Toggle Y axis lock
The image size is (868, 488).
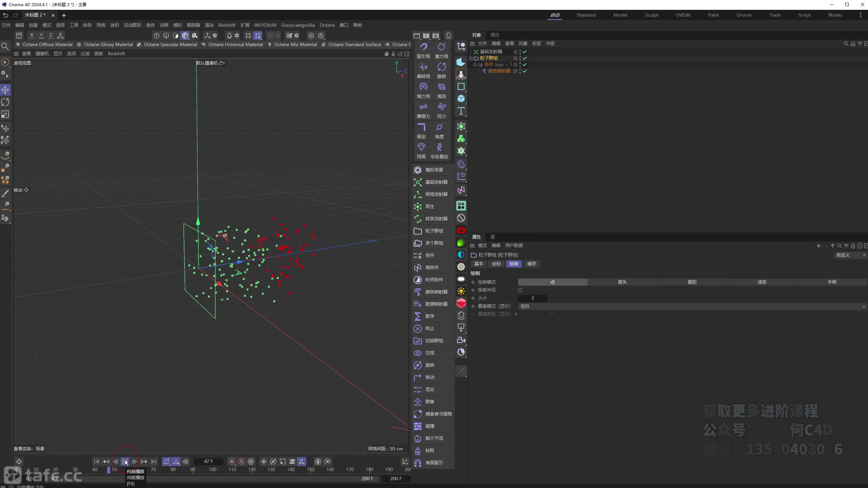(x=41, y=35)
